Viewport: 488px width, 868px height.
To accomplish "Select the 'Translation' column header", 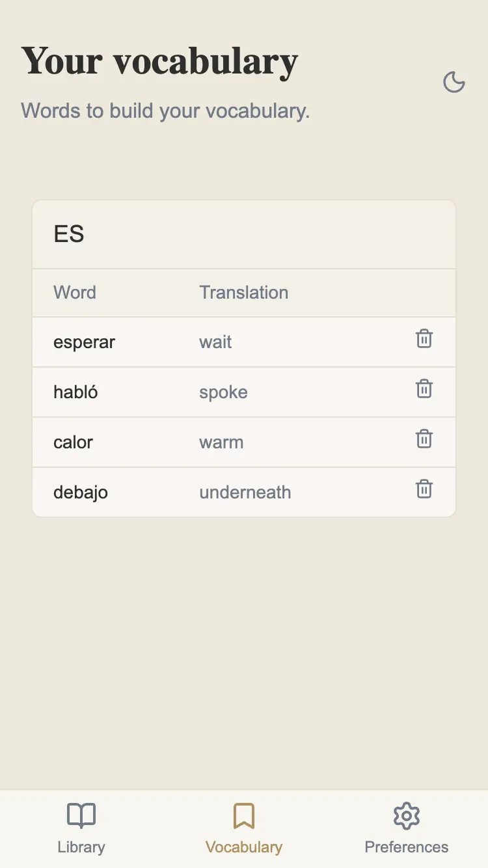I will point(244,292).
